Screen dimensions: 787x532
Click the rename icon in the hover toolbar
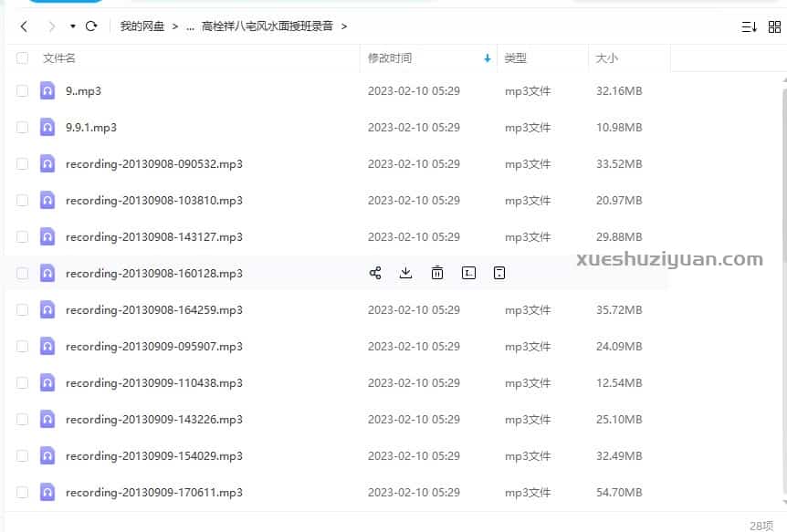point(468,272)
